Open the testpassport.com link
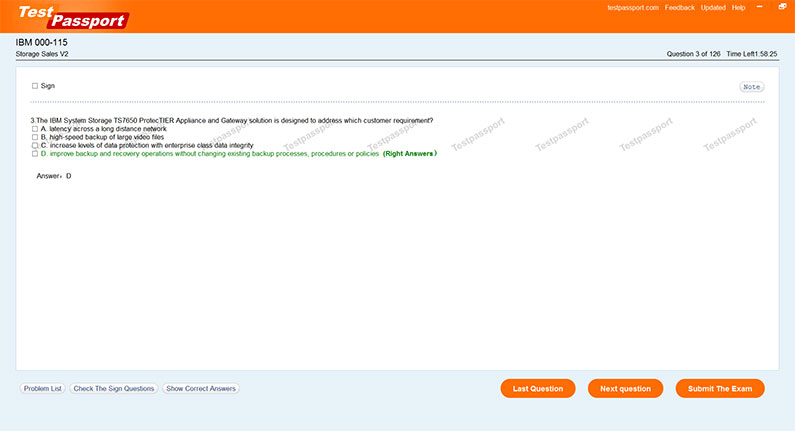Viewport: 795px width, 431px height. 633,8
